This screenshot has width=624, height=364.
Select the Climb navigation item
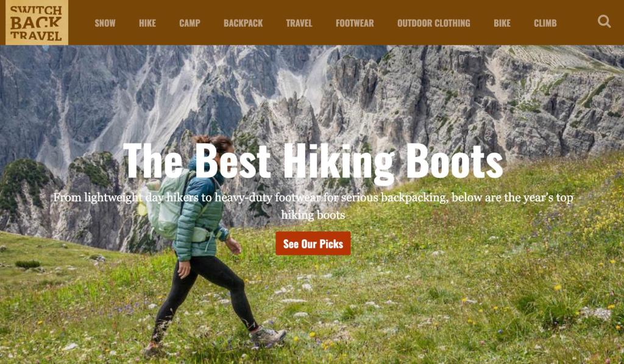tap(545, 23)
